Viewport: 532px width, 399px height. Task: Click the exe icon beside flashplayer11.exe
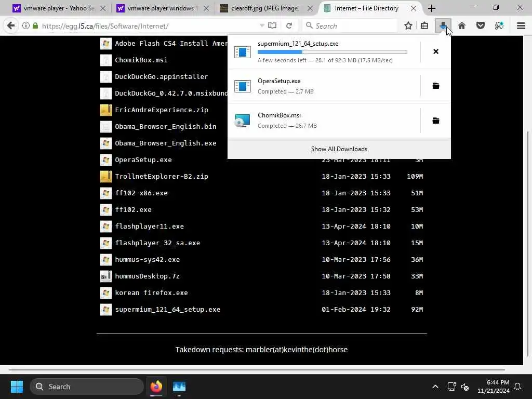(106, 227)
